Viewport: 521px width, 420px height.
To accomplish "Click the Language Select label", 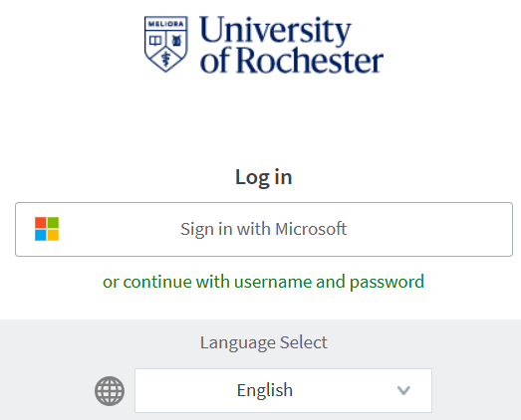I will [264, 342].
